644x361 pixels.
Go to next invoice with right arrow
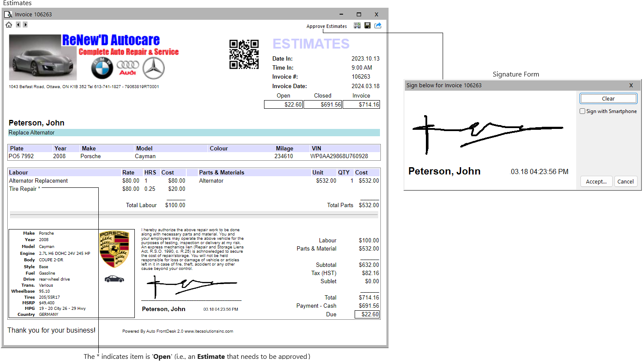pos(25,25)
